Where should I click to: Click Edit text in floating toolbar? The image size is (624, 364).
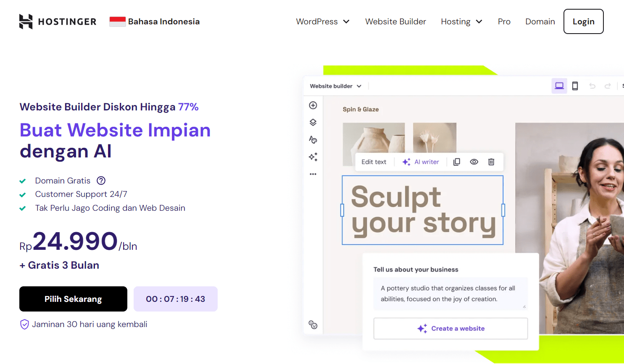374,162
